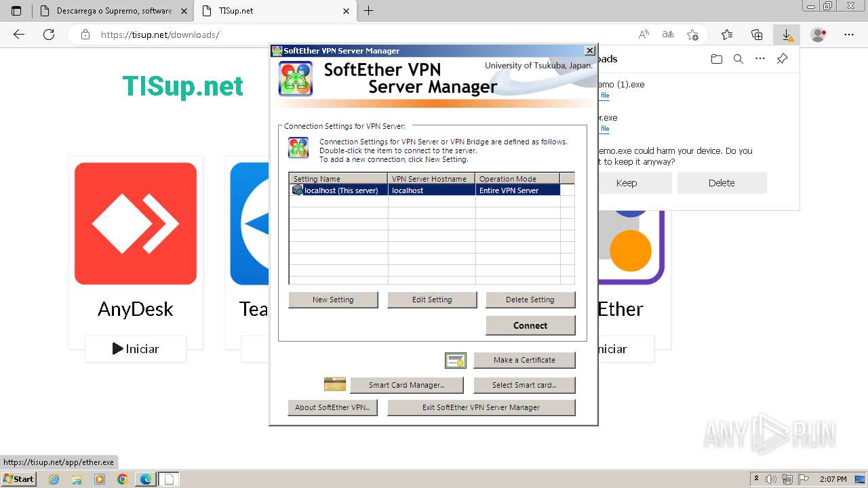Click Select Smart card button
This screenshot has width=868, height=488.
point(524,385)
